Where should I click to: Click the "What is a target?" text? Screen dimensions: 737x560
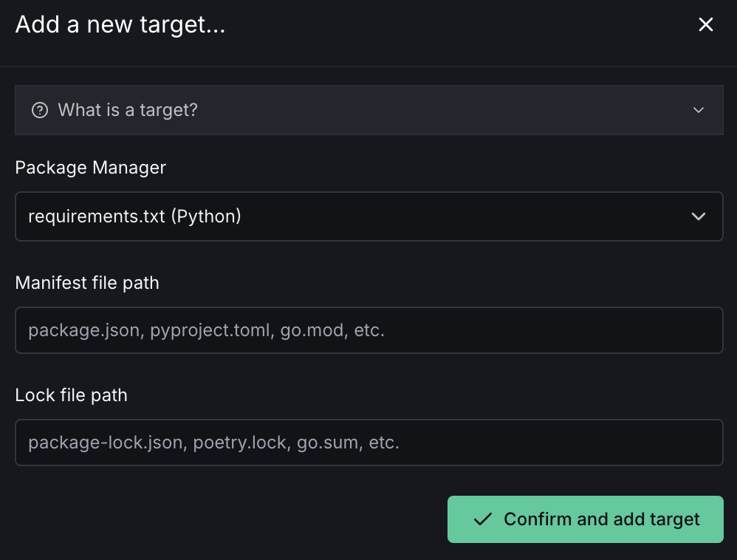point(128,111)
